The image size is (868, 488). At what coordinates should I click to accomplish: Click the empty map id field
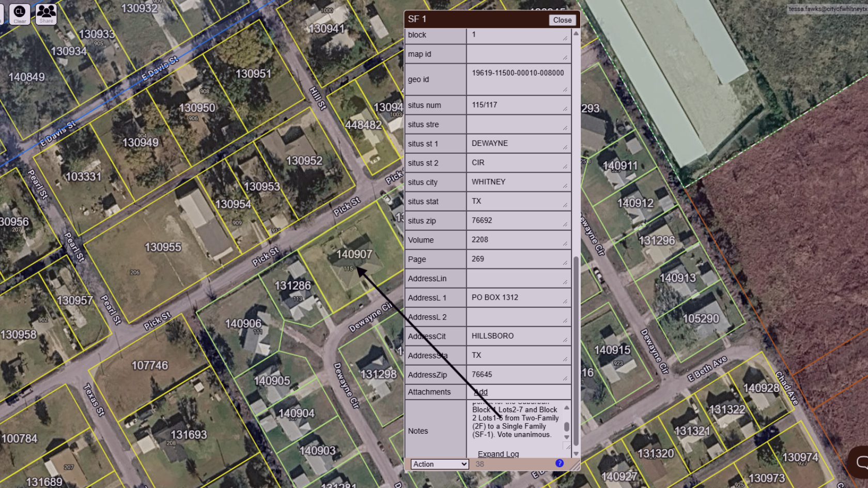click(x=519, y=54)
